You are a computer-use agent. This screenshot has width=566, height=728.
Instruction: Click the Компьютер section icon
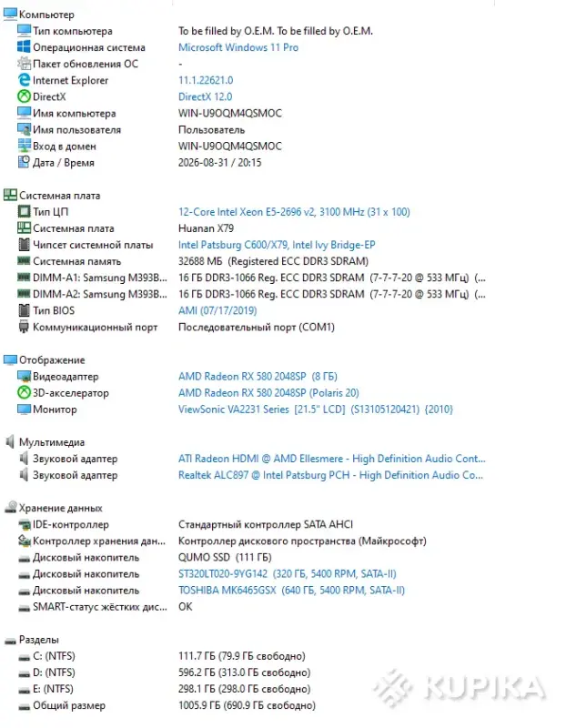10,15
